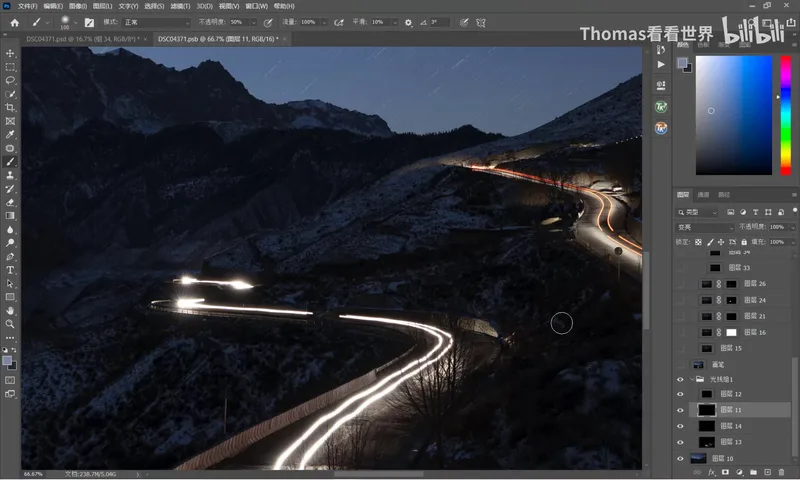Open the 编辑(E) menu
This screenshot has height=480, width=800.
(x=53, y=6)
